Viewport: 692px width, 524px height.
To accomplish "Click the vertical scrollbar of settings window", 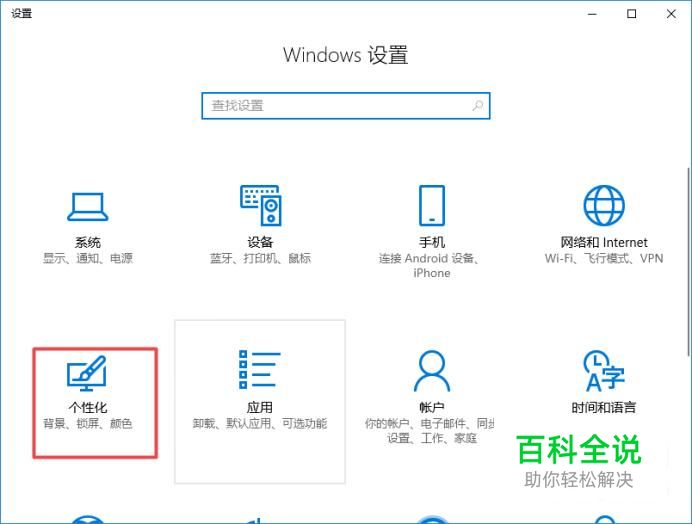I will pyautogui.click(x=688, y=261).
